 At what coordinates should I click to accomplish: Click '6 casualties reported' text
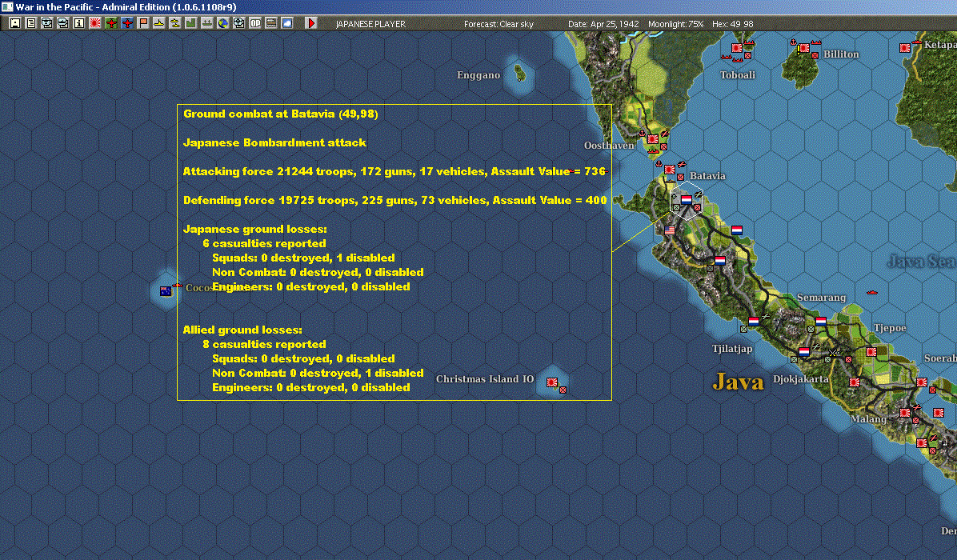(x=264, y=243)
